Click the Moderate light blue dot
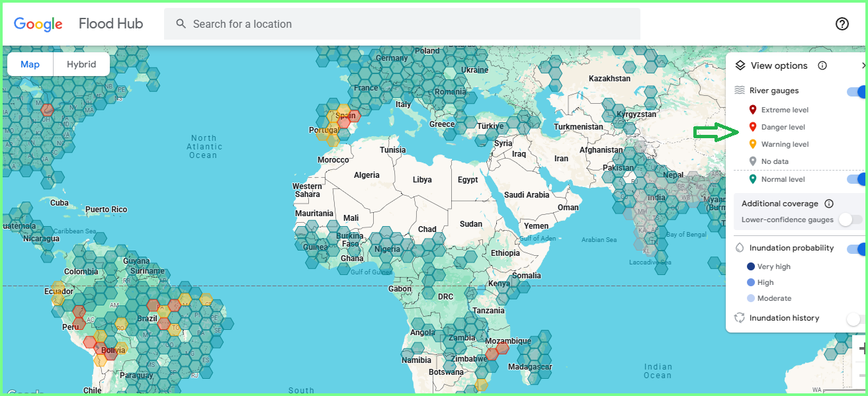The image size is (868, 396). point(750,298)
